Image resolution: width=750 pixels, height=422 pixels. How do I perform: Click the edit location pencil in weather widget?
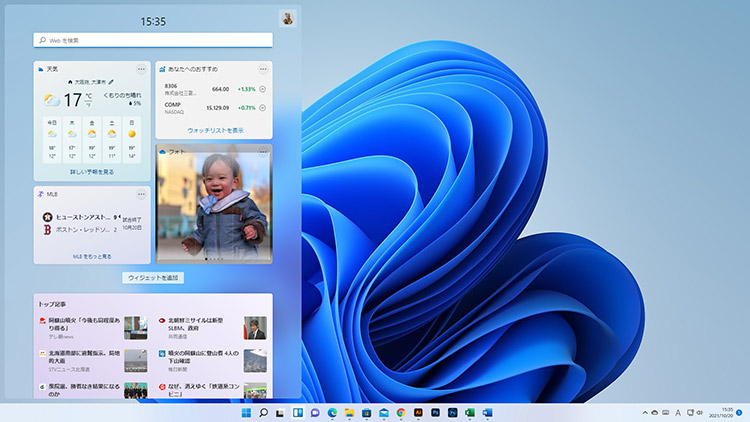[111, 82]
